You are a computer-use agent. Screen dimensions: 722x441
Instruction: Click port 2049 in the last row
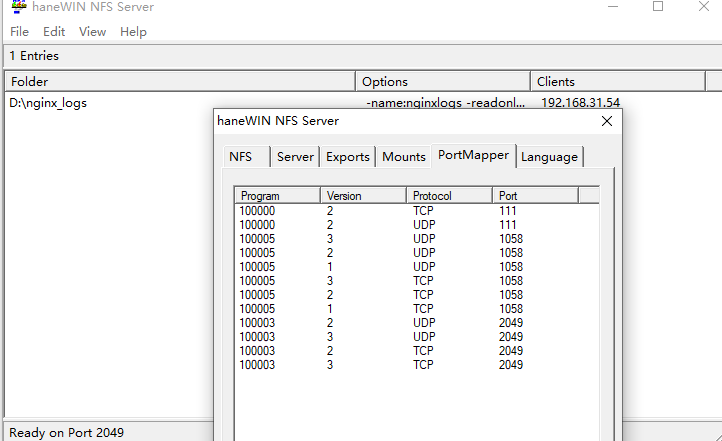pyautogui.click(x=511, y=365)
